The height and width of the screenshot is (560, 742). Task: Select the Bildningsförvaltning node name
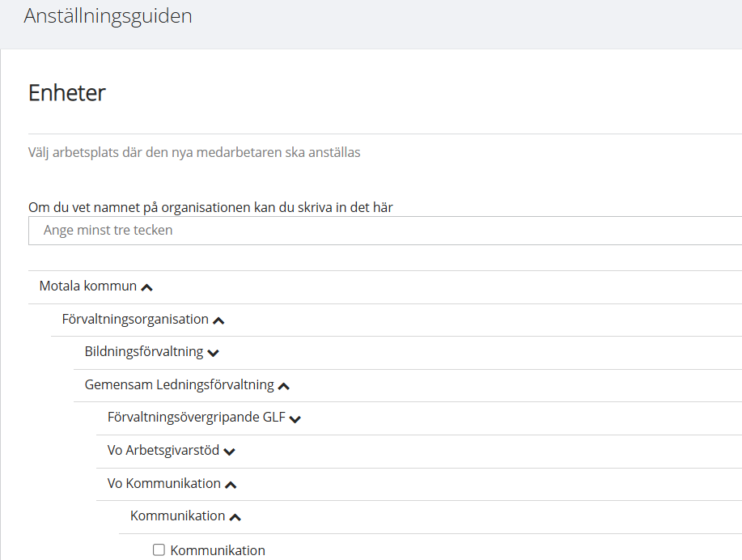pos(144,352)
